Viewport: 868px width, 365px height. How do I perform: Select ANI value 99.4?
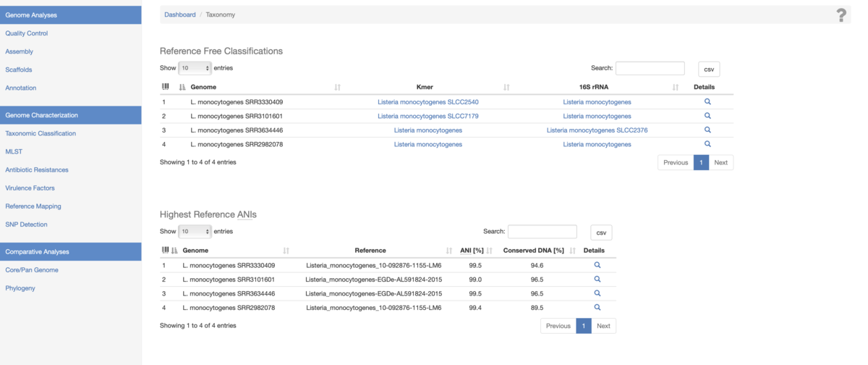coord(475,308)
